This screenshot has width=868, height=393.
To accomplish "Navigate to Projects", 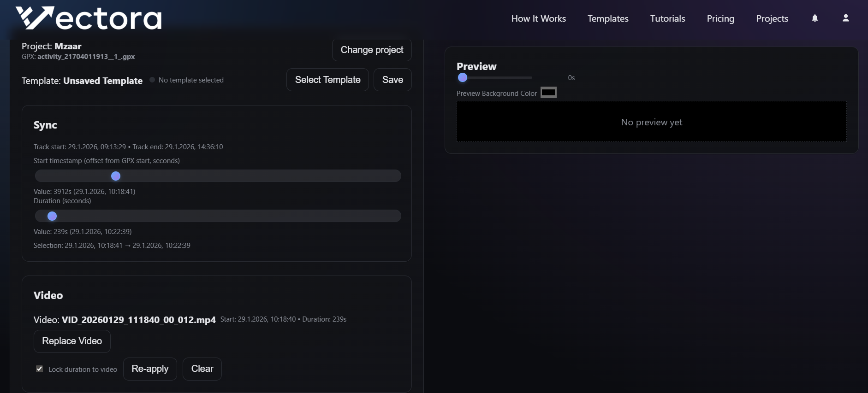I will (772, 18).
